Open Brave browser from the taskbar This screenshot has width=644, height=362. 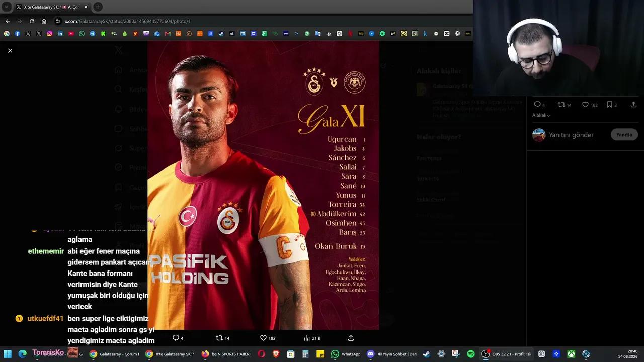coord(276,354)
